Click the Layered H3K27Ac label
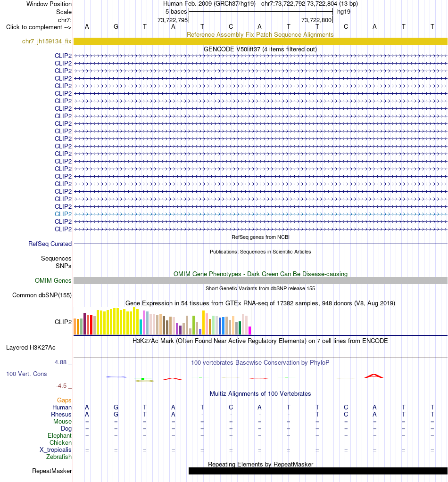Image resolution: width=448 pixels, height=482 pixels. 31,348
